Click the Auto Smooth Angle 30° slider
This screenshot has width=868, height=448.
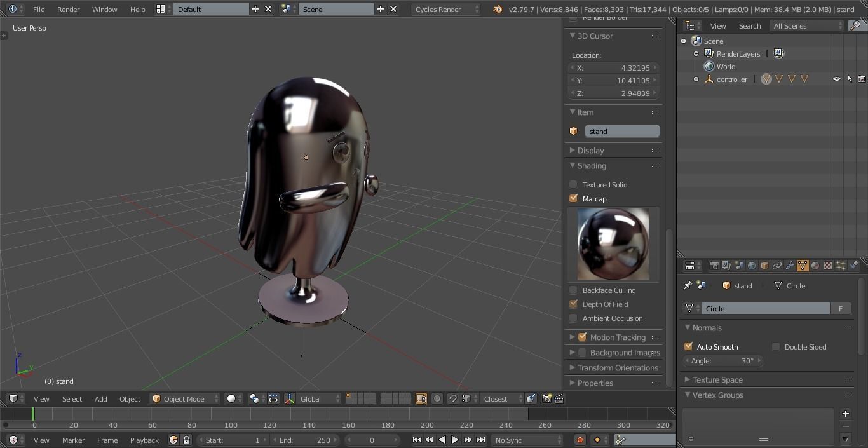tap(722, 360)
